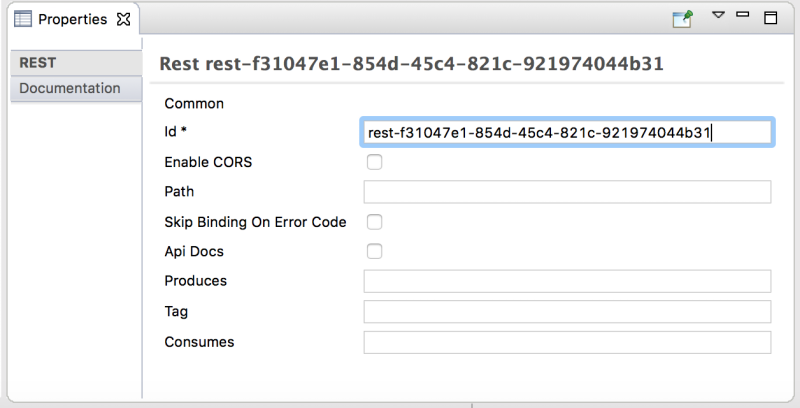Focus the Path input field
This screenshot has height=408, width=800.
point(567,192)
